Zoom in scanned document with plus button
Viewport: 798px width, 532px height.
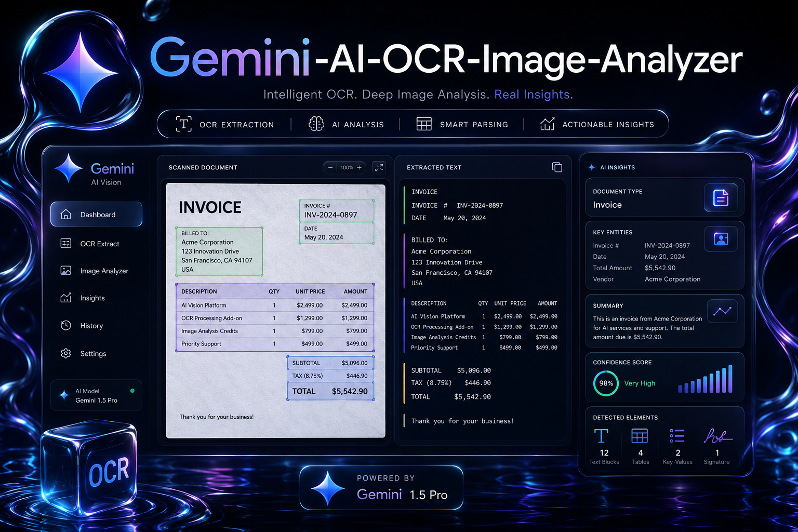click(x=359, y=167)
